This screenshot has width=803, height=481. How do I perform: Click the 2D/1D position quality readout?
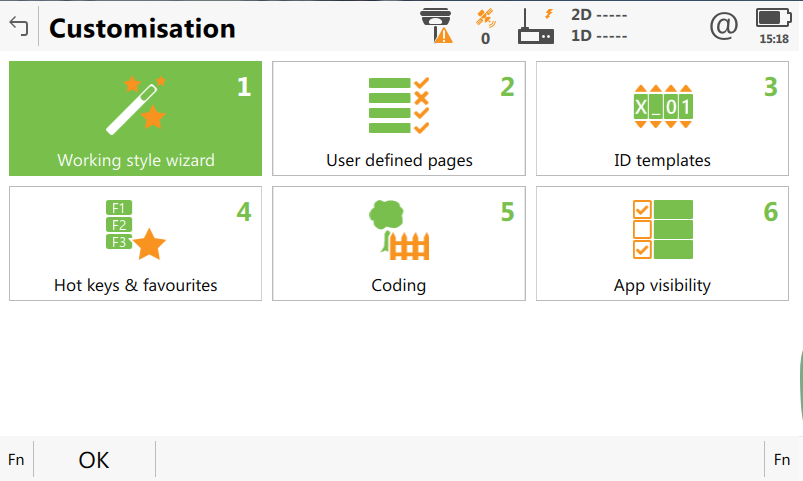(x=599, y=26)
